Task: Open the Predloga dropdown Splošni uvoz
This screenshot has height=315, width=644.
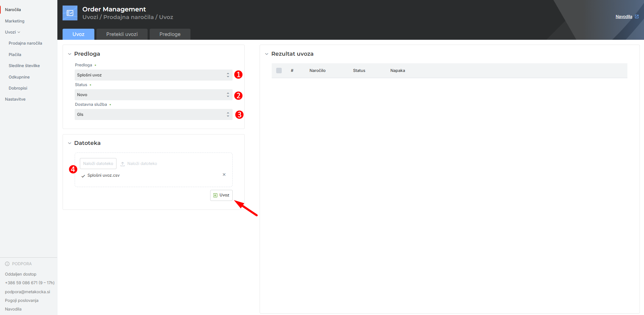Action: [153, 75]
